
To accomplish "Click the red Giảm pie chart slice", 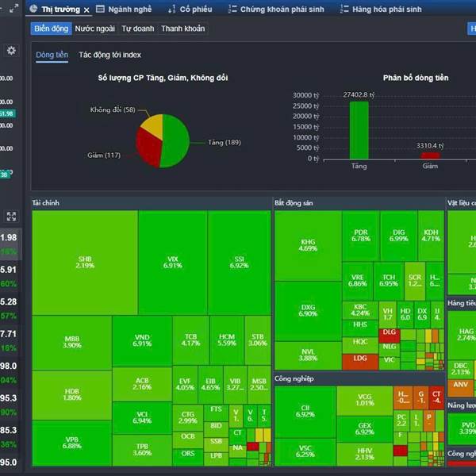I will pos(148,148).
